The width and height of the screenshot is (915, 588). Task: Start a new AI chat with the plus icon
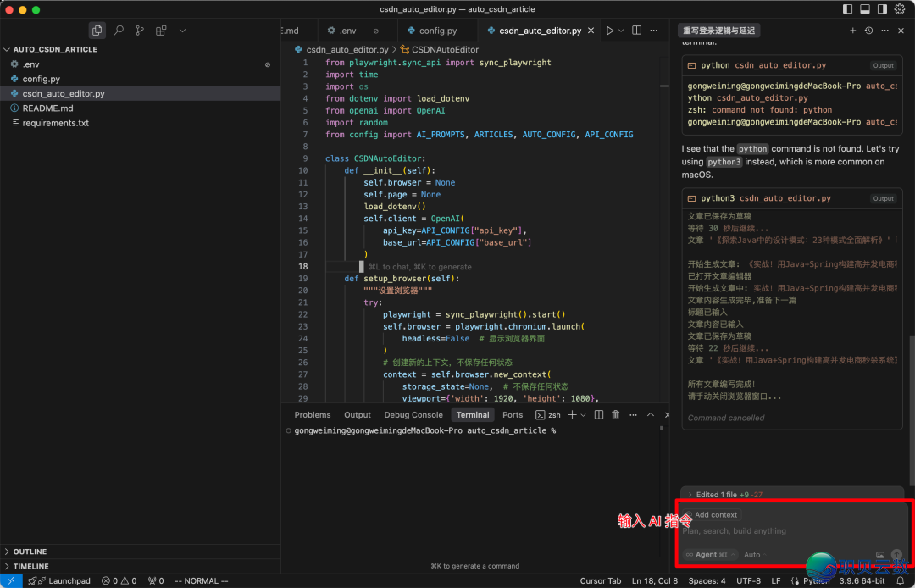[x=853, y=31]
